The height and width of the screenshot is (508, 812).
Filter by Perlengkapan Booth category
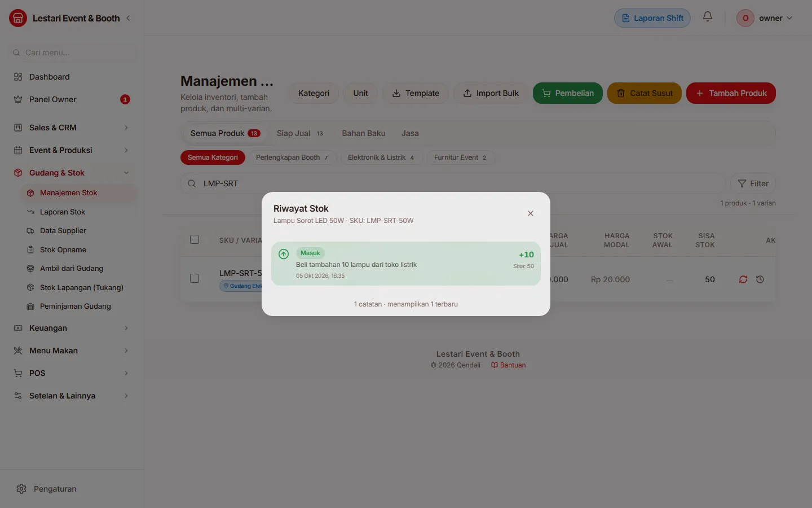292,157
